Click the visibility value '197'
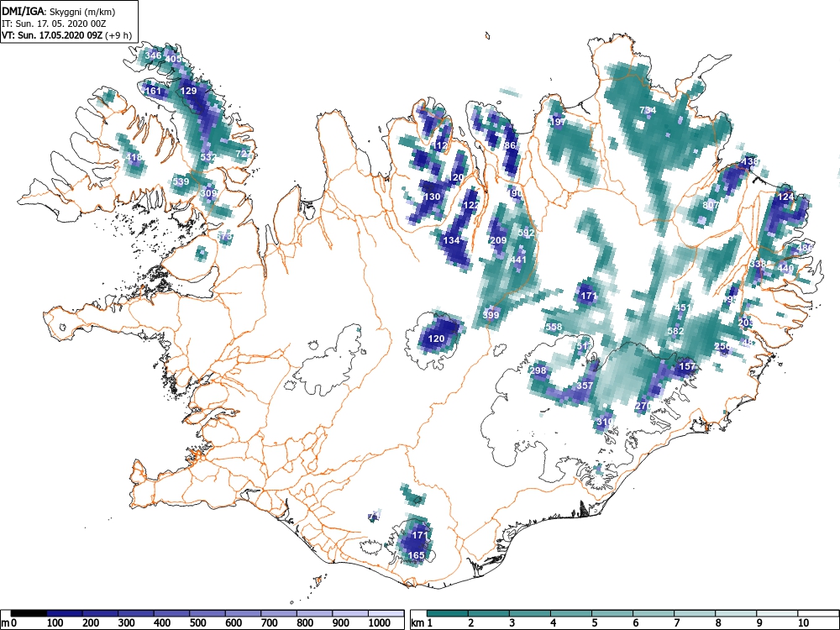The width and height of the screenshot is (840, 630). pyautogui.click(x=559, y=122)
